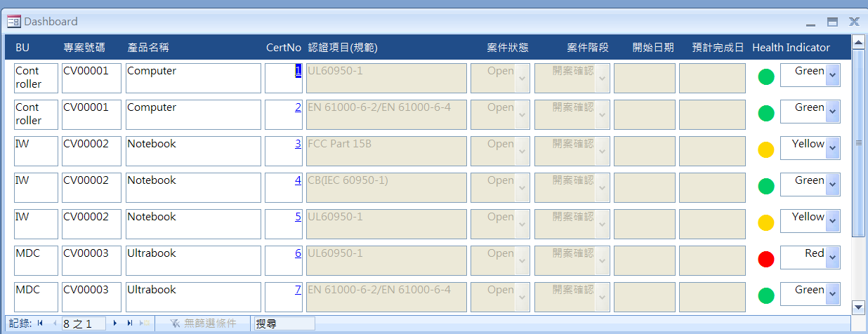Open CertNo link 5
Image resolution: width=868 pixels, height=334 pixels.
(x=298, y=217)
